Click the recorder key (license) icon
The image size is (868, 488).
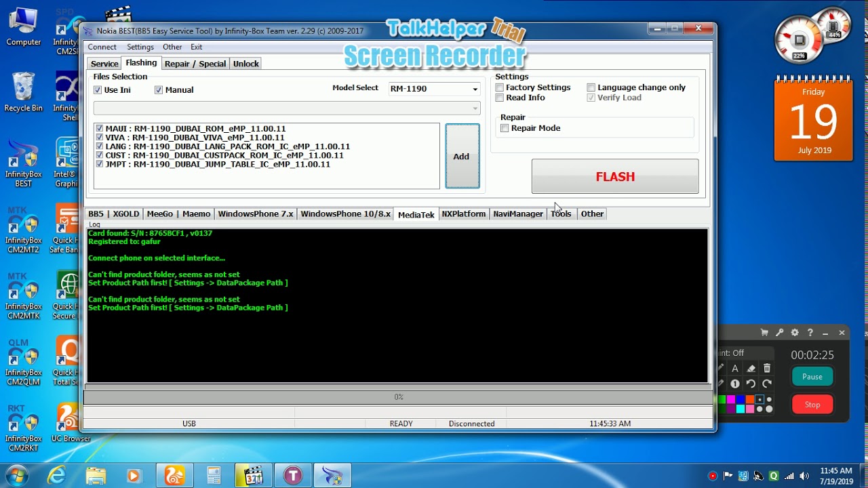click(779, 333)
